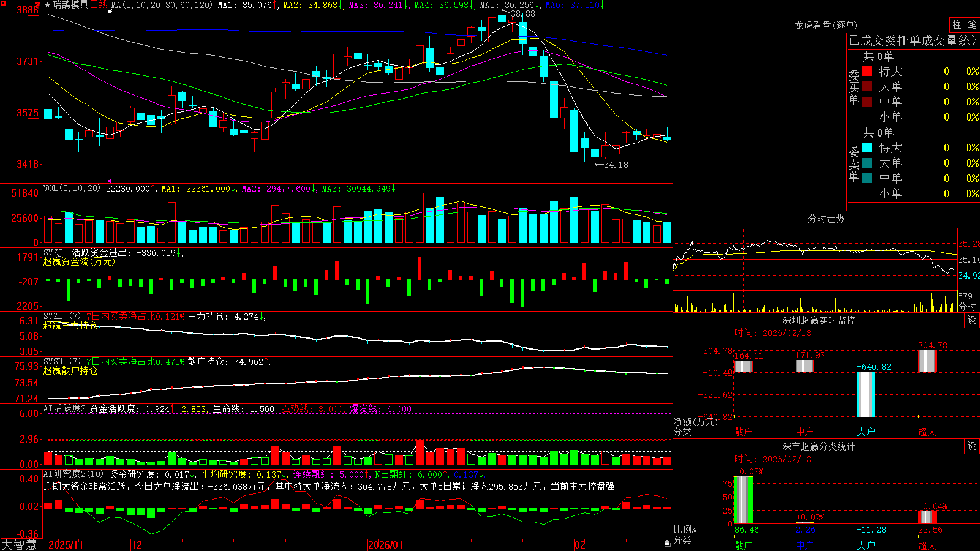The image size is (980, 551).
Task: Click the 龙虎看盘(逐单) panel title
Action: coord(826,25)
